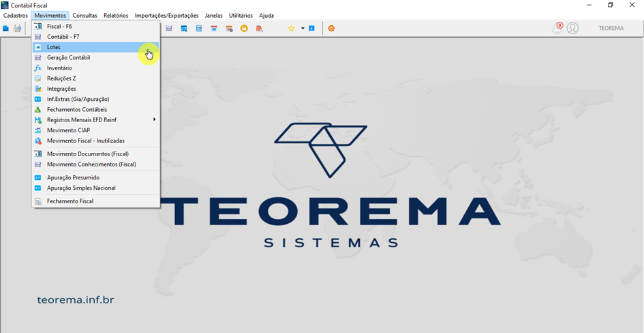Open the Ajuda menu
The image size is (644, 333).
(x=266, y=16)
